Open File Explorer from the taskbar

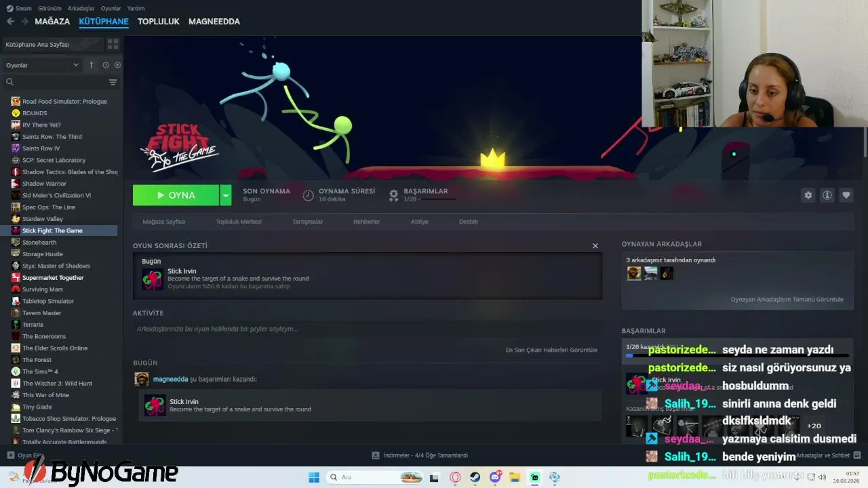point(515,477)
